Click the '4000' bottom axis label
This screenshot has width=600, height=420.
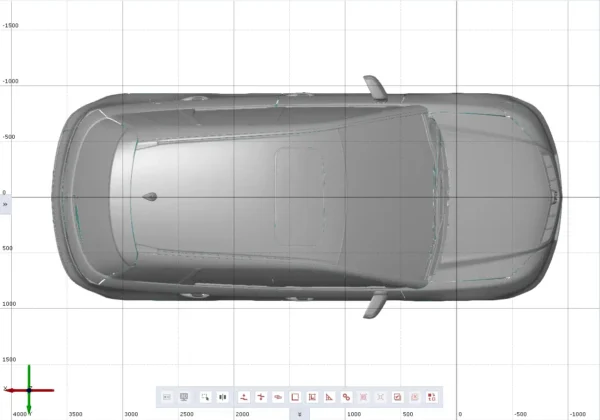pyautogui.click(x=20, y=414)
